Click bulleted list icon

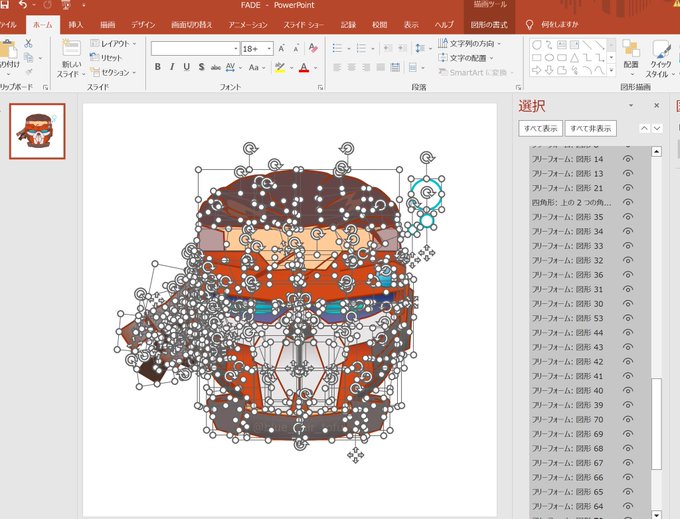coord(337,48)
